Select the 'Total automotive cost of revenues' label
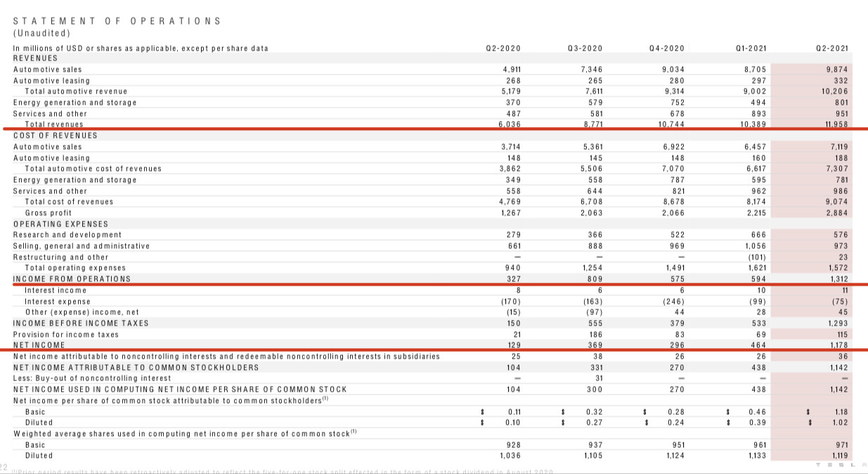This screenshot has width=868, height=474. click(93, 169)
